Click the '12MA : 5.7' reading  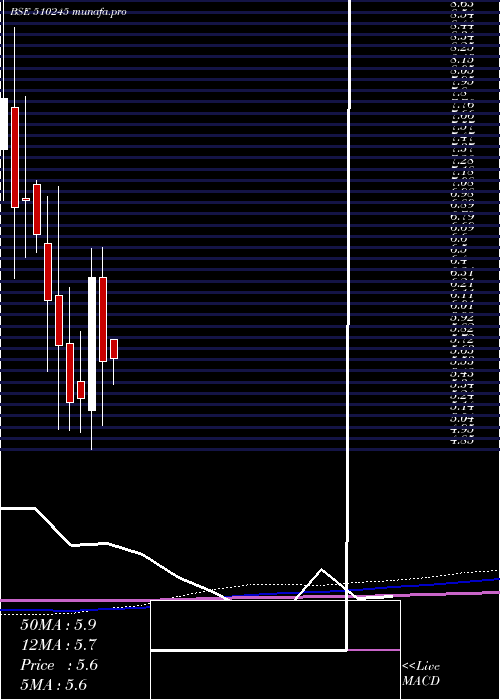pyautogui.click(x=58, y=645)
